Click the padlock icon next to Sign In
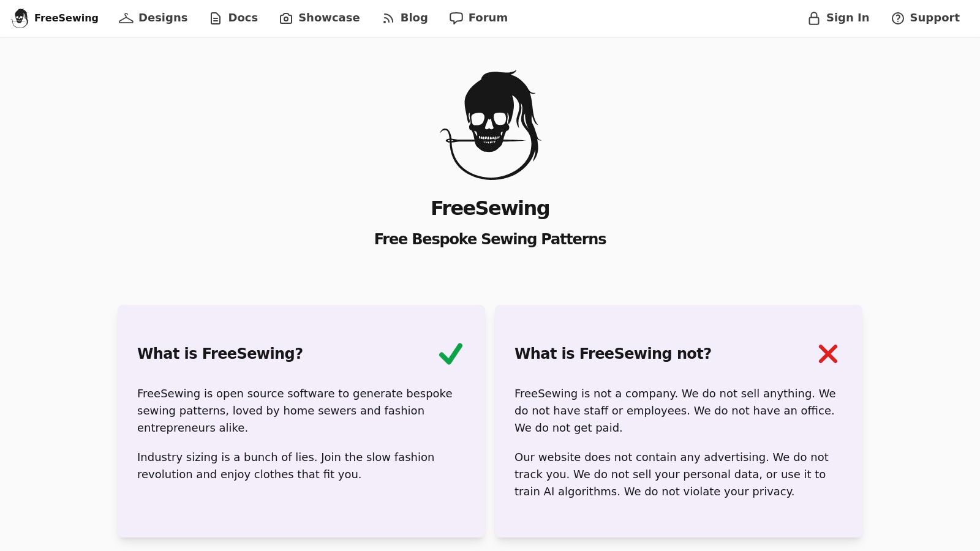 pyautogui.click(x=814, y=18)
